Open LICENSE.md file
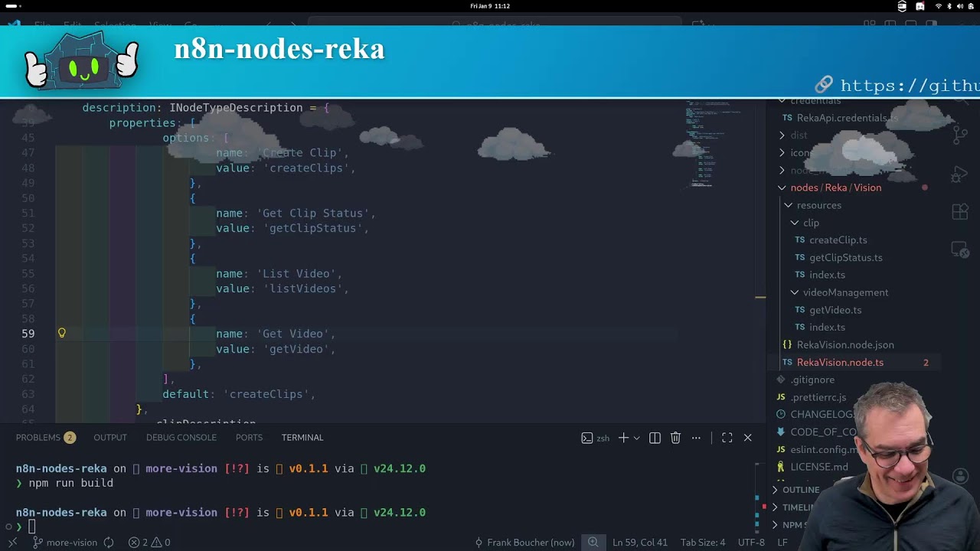Image resolution: width=980 pixels, height=551 pixels. click(819, 467)
